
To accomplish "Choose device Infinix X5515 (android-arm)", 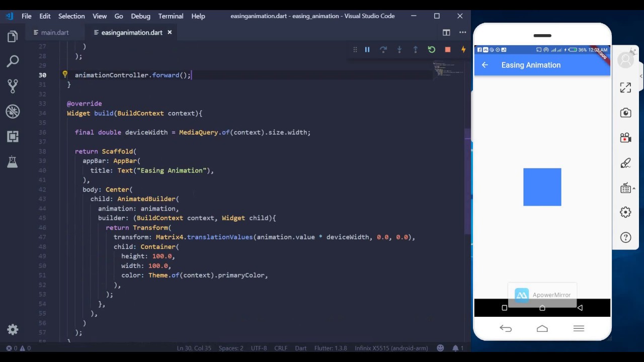I will click(x=391, y=348).
